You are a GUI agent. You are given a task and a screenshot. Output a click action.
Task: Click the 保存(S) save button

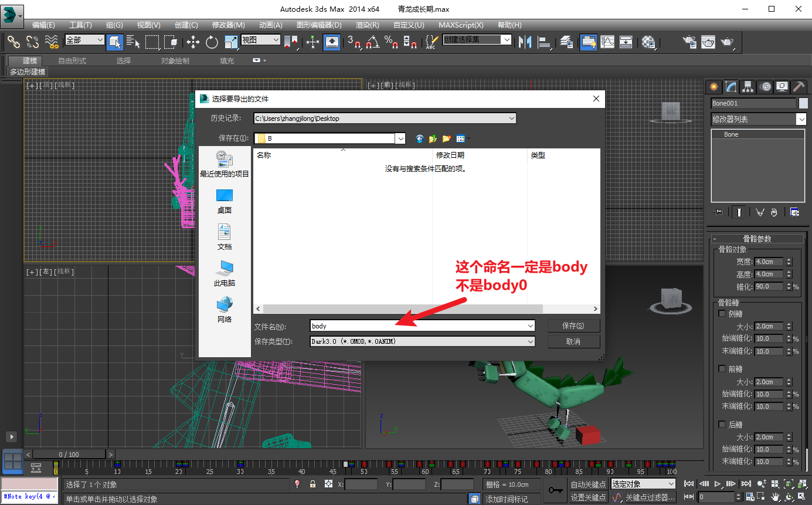[573, 326]
